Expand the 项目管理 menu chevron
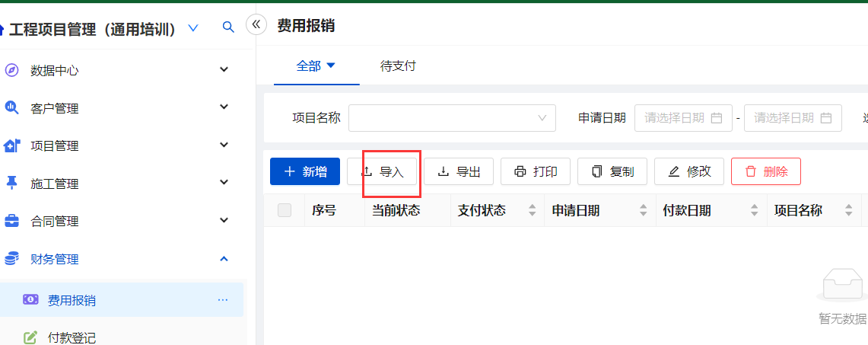868x345 pixels. (224, 145)
